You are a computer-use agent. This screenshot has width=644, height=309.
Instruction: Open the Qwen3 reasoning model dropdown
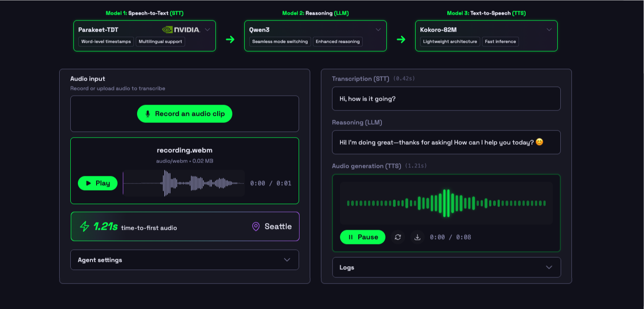point(378,30)
